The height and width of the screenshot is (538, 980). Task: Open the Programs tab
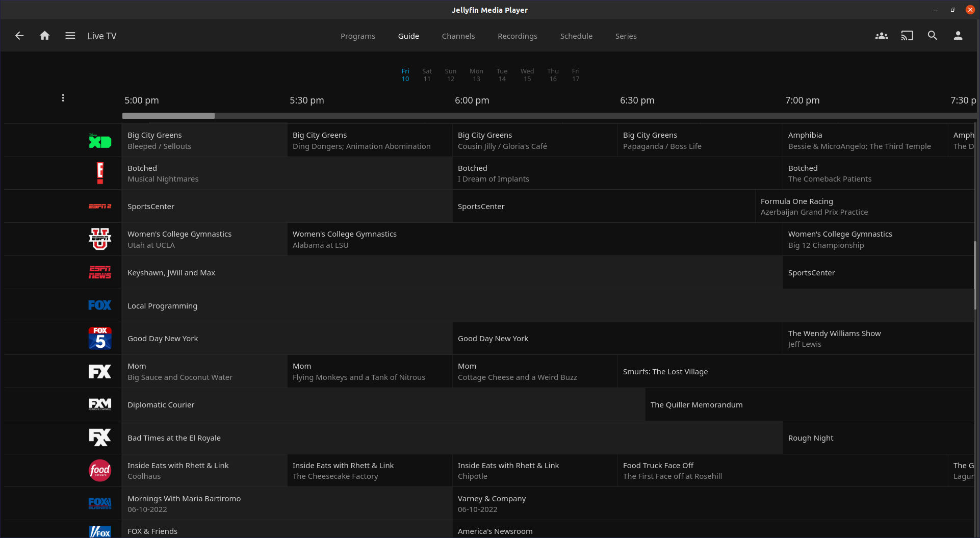tap(357, 36)
